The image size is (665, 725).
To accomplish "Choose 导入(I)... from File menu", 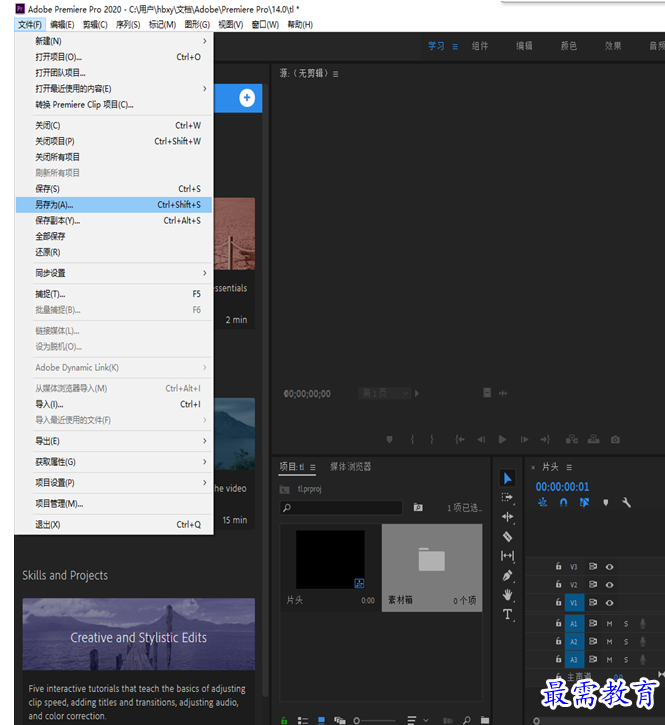I will [114, 404].
